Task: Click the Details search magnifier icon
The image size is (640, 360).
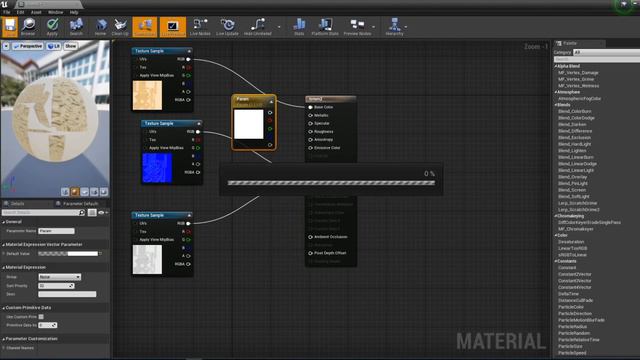Action: [82, 212]
